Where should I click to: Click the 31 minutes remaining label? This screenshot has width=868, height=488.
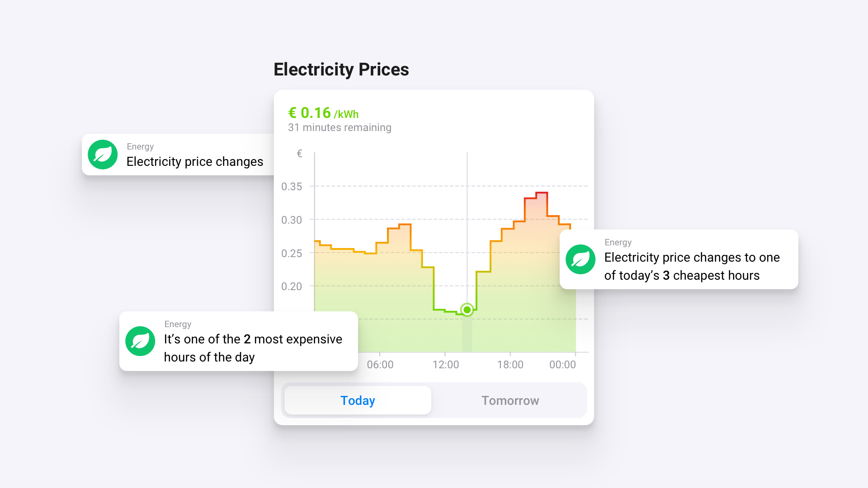pos(340,127)
